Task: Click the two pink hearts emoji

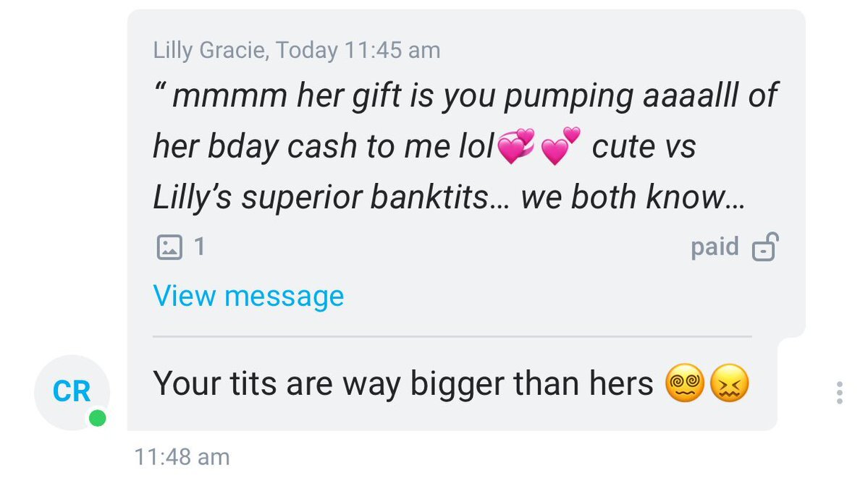Action: [561, 146]
